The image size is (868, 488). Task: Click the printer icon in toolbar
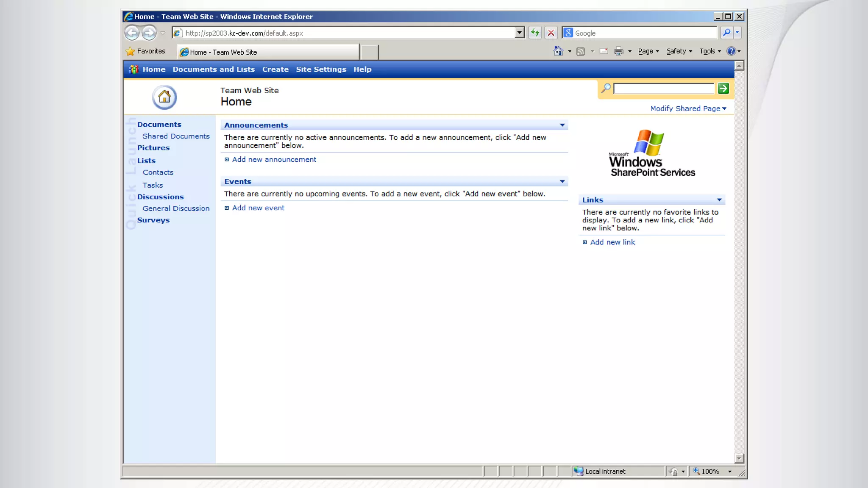[x=618, y=51]
